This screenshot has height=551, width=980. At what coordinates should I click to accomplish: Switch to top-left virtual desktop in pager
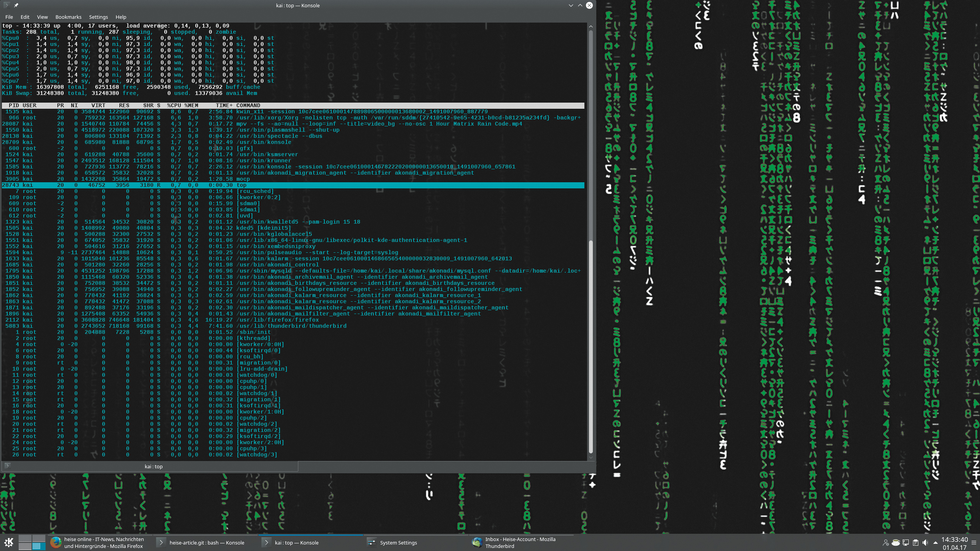click(25, 539)
